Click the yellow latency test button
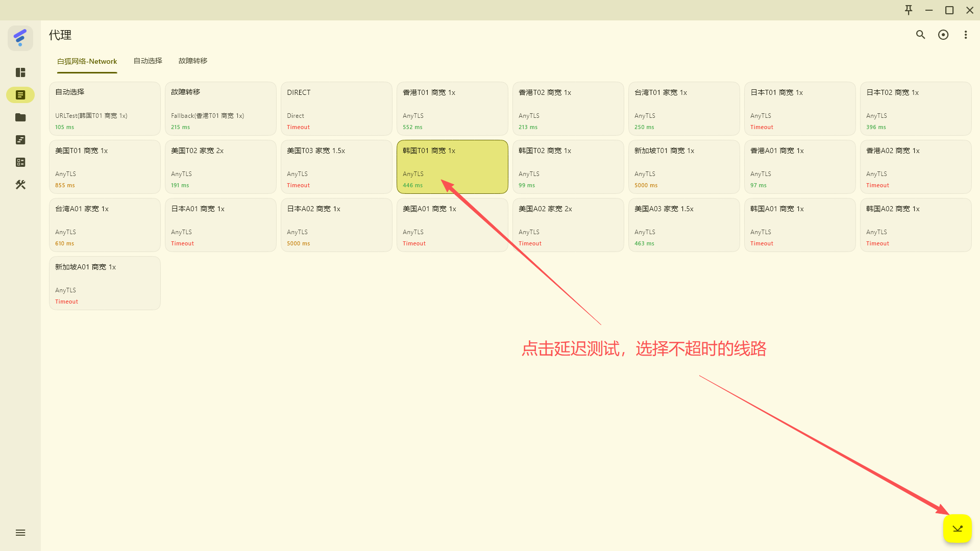The width and height of the screenshot is (980, 551). (x=957, y=529)
